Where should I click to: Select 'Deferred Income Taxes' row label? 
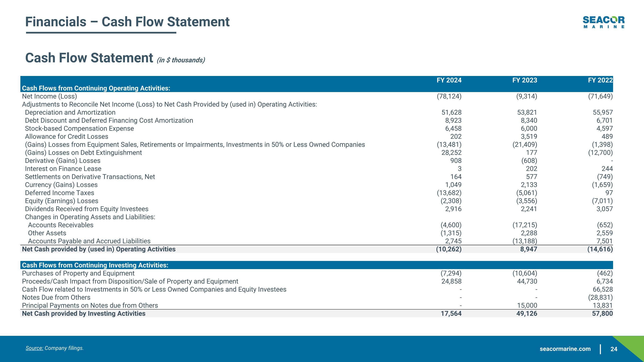[x=59, y=193]
